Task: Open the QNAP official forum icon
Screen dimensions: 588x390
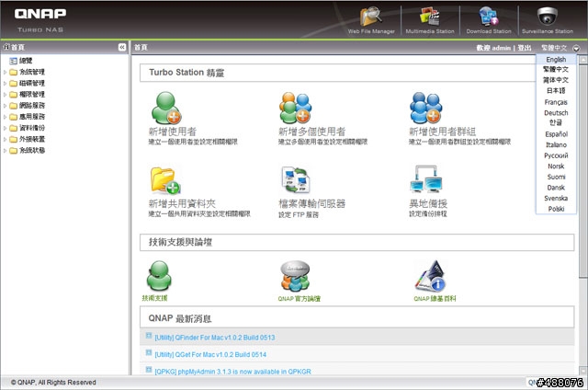Action: (295, 276)
